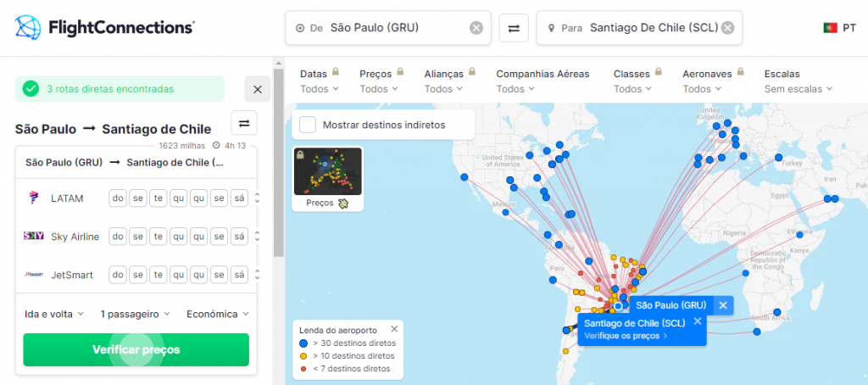
Task: Click the FlightConnections brand name
Action: click(121, 28)
